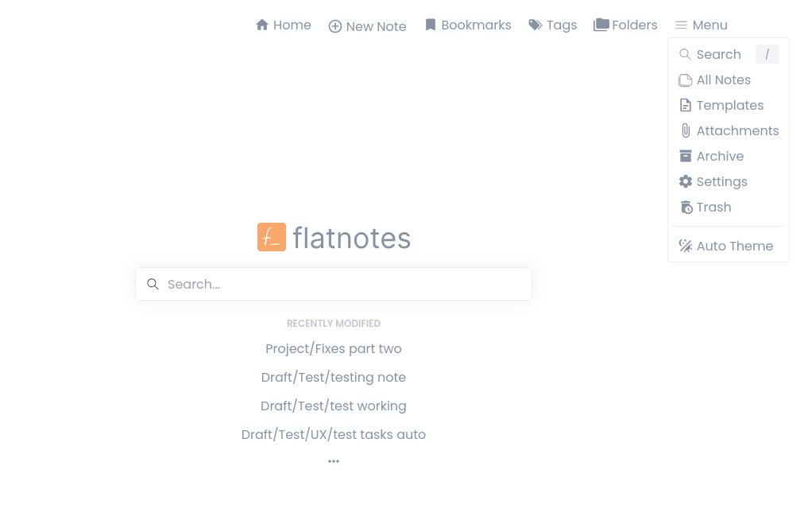Go to Settings from the menu

pos(728,181)
